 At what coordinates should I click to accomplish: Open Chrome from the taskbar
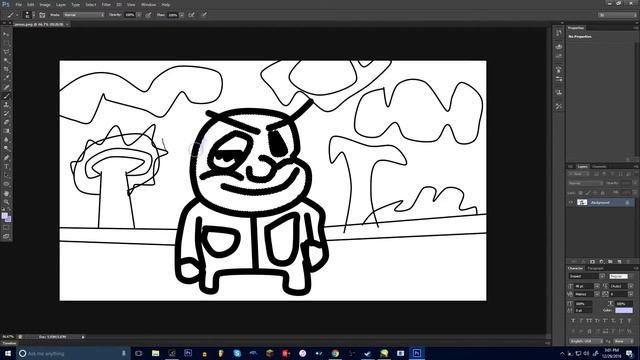pos(335,353)
